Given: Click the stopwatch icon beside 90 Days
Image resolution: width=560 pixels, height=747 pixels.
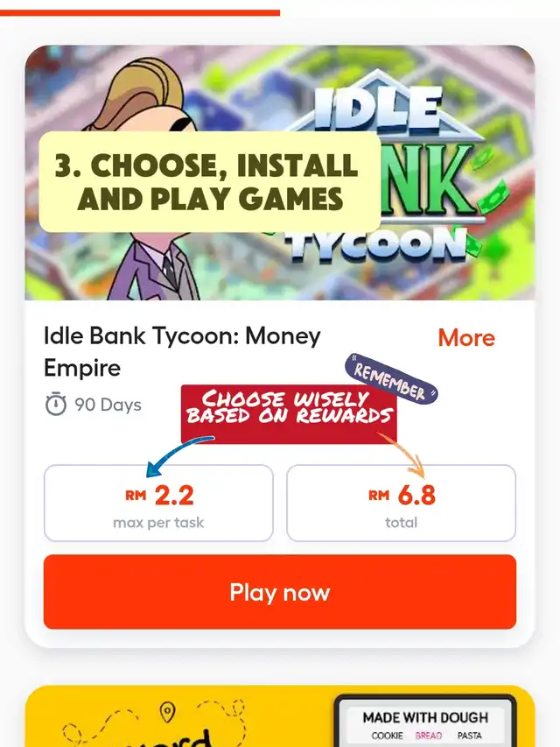Looking at the screenshot, I should click(x=56, y=405).
